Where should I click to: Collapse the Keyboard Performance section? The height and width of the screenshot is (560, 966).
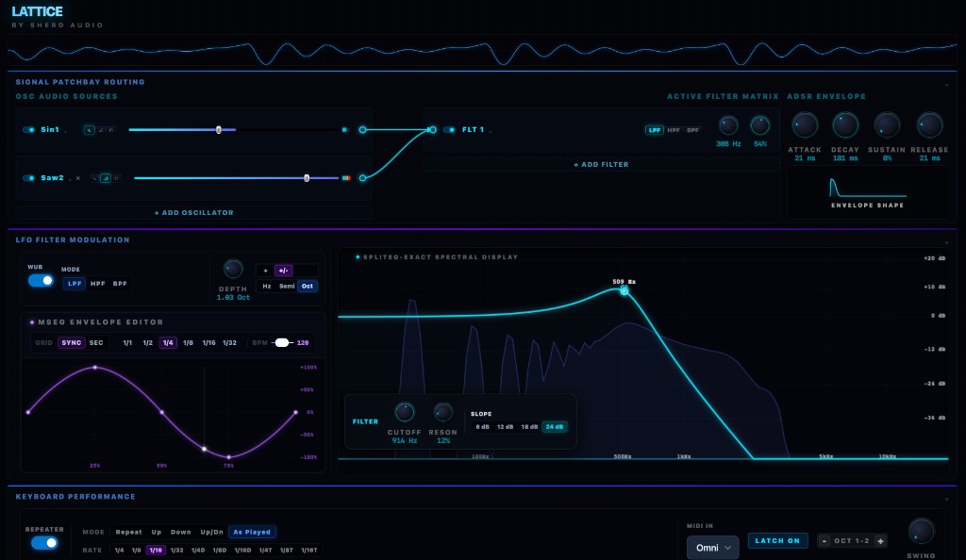[x=947, y=499]
